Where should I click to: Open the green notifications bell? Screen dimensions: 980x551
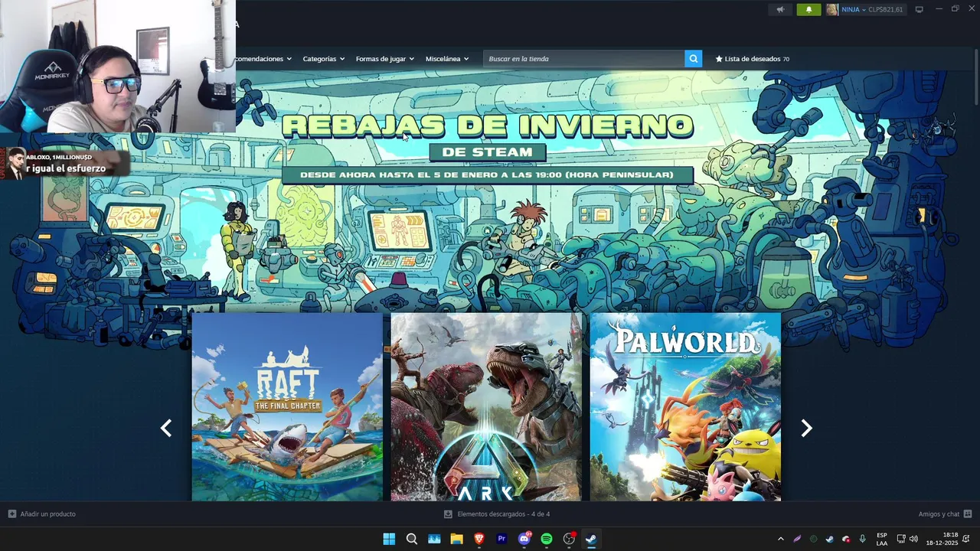(x=808, y=9)
